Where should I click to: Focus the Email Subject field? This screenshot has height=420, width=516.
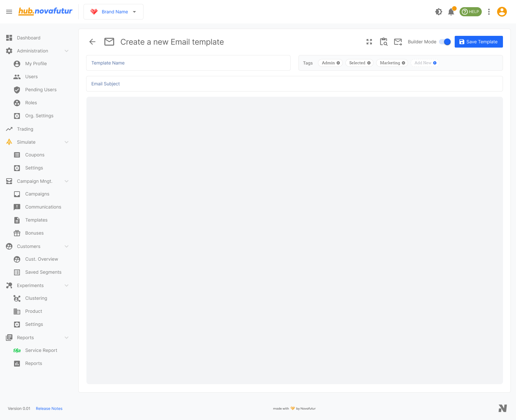click(294, 84)
